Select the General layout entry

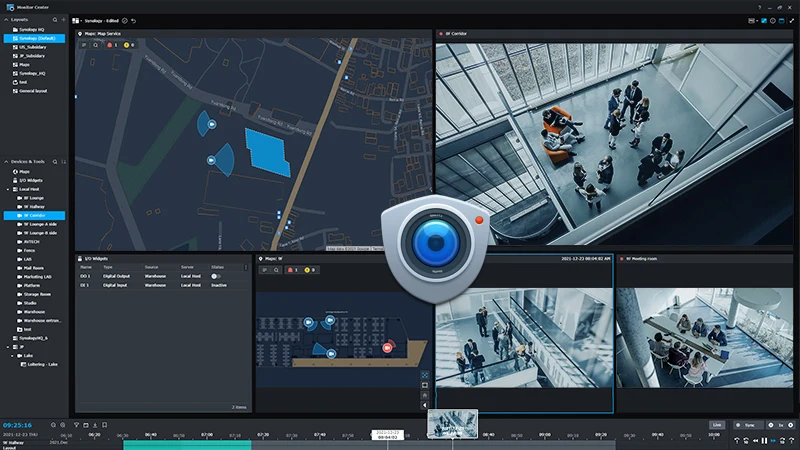30,91
